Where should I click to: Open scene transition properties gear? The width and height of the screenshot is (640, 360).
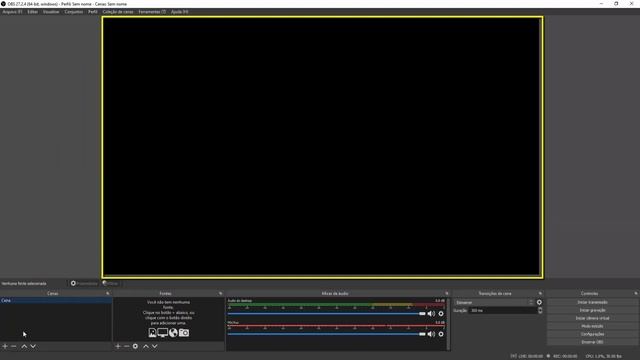[540, 302]
